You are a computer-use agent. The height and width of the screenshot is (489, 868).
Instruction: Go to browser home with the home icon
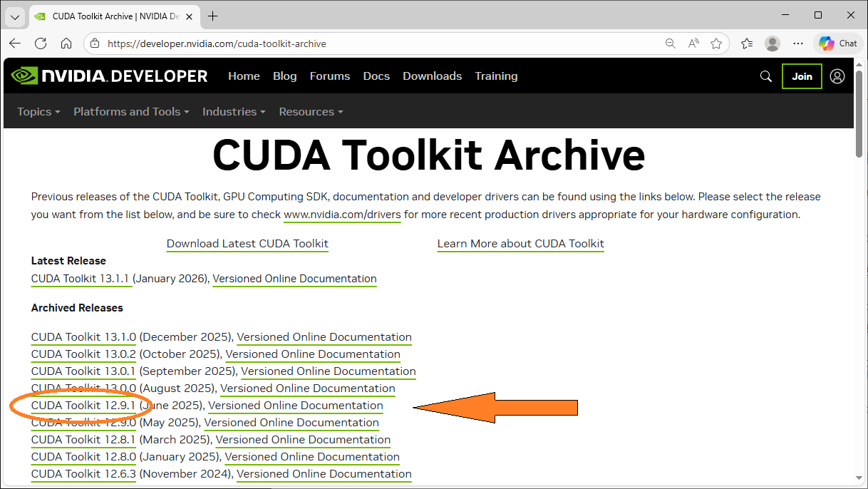(x=66, y=43)
